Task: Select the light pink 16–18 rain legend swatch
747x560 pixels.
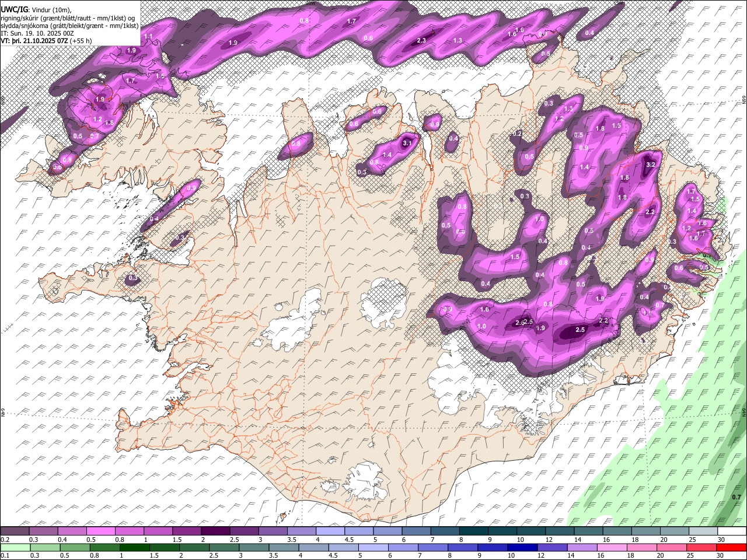Action: (x=611, y=548)
